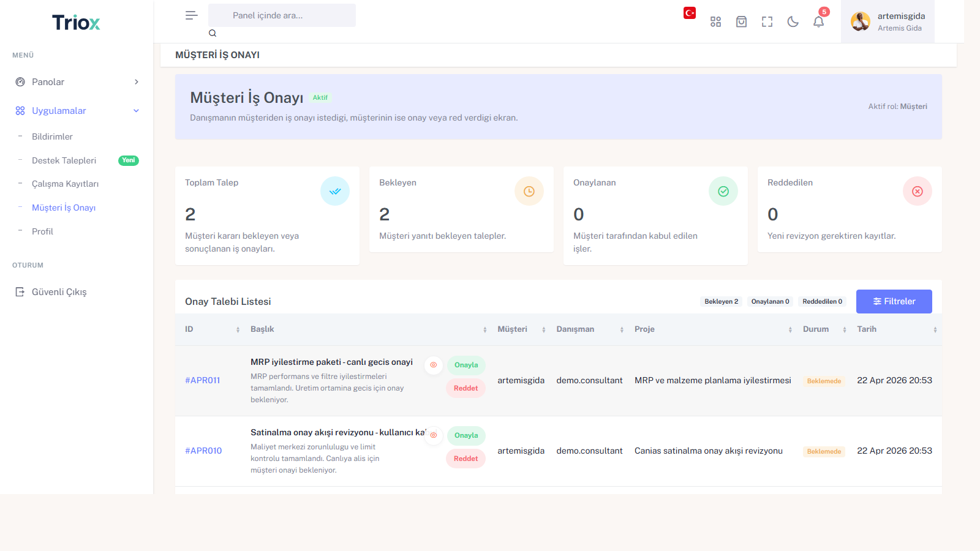
Task: Click the Bekleyen clock icon
Action: pos(529,191)
